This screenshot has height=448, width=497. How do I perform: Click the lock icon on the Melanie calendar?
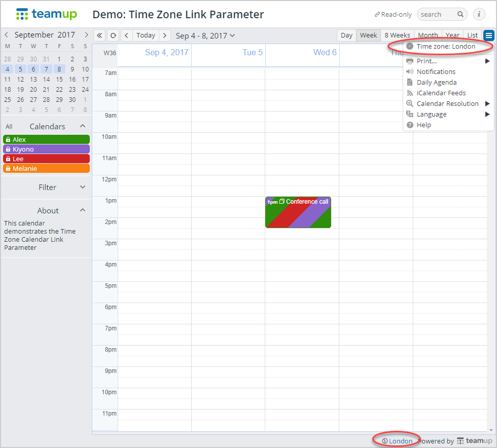coord(8,169)
